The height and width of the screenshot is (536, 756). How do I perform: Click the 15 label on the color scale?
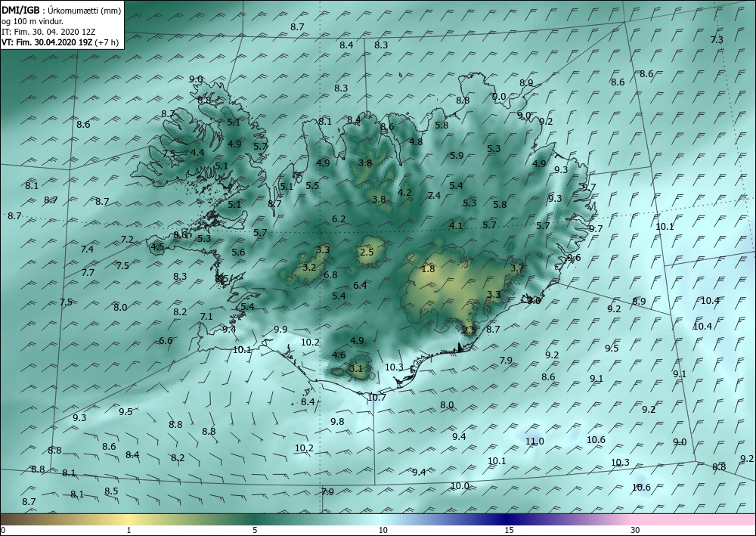[509, 530]
